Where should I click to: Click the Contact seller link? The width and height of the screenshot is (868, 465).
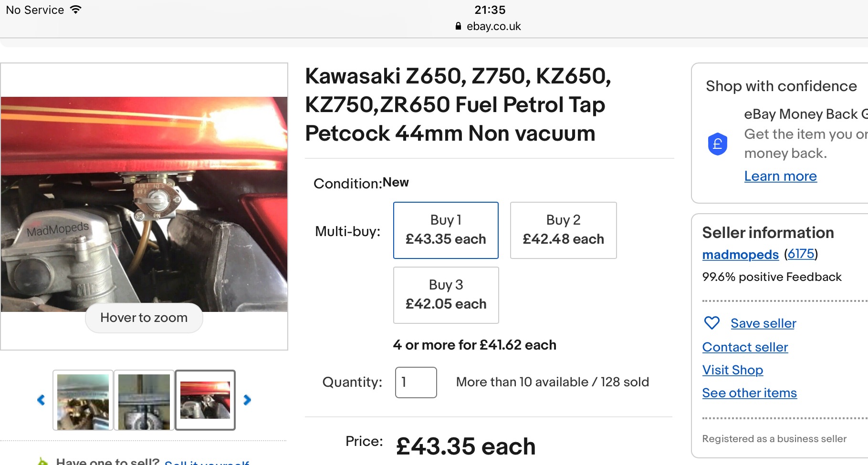pos(745,347)
